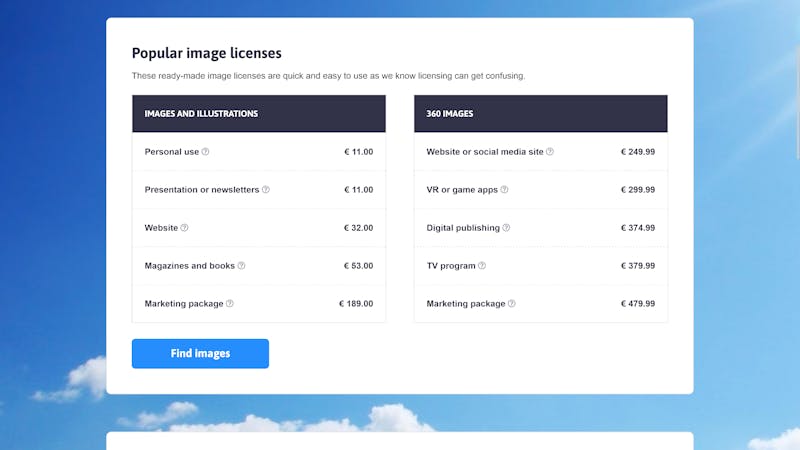
Task: Select the TV program label
Action: point(451,265)
